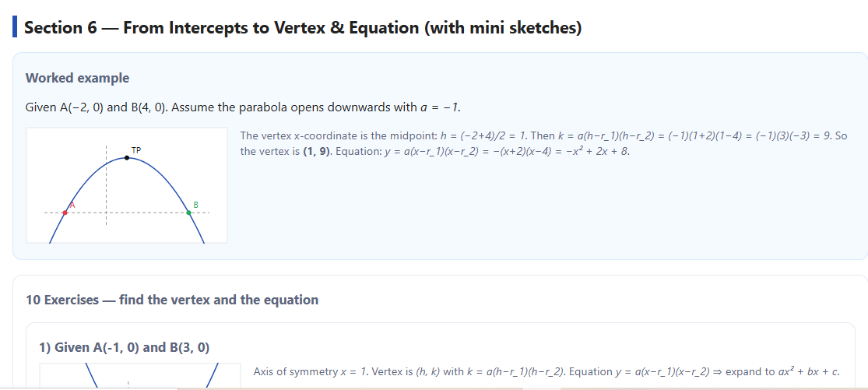Click the Worked example heading
The height and width of the screenshot is (390, 868).
(x=77, y=78)
